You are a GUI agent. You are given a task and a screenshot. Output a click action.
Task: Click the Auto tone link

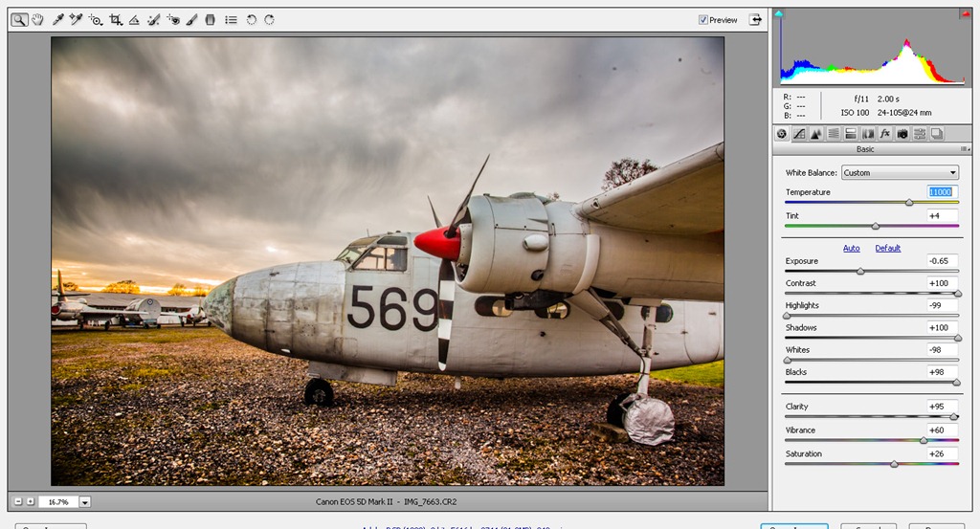tap(851, 248)
